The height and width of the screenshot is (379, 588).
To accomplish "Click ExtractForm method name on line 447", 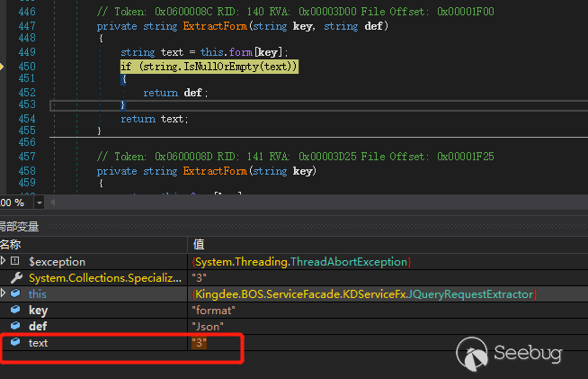I will (215, 26).
